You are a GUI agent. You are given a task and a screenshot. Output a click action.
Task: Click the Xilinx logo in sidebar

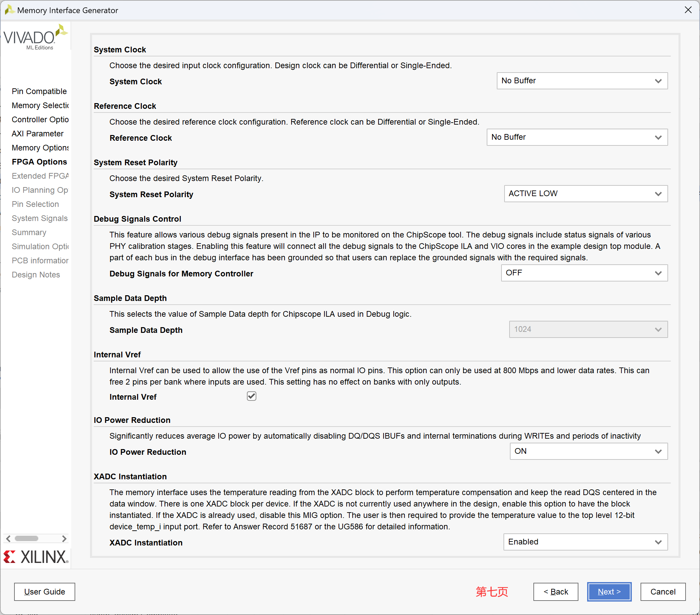[36, 557]
